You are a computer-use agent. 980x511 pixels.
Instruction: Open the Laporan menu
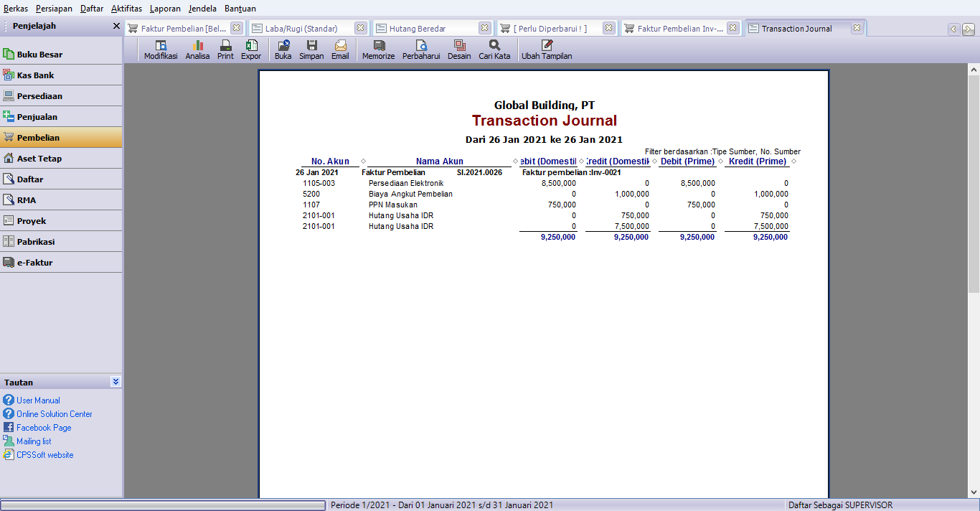click(x=165, y=9)
